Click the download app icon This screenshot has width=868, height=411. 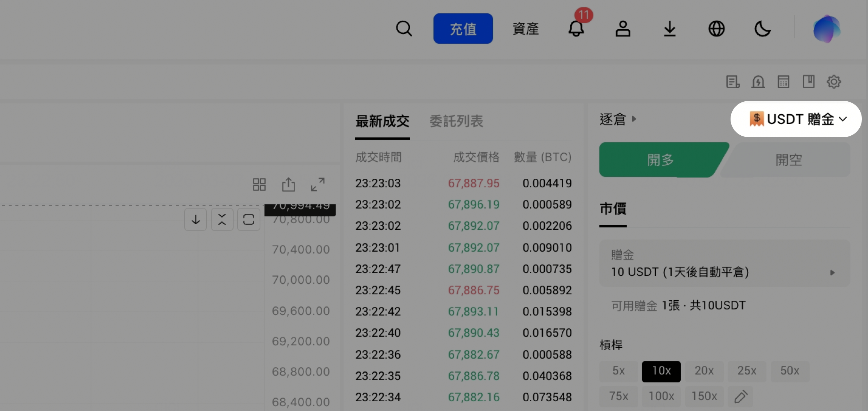coord(669,29)
